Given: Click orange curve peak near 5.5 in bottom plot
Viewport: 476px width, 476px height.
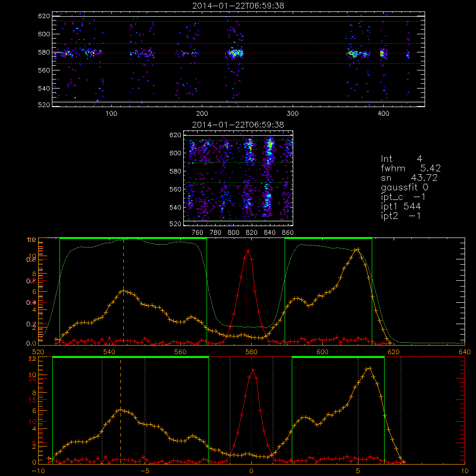Looking at the screenshot, I should point(369,368).
